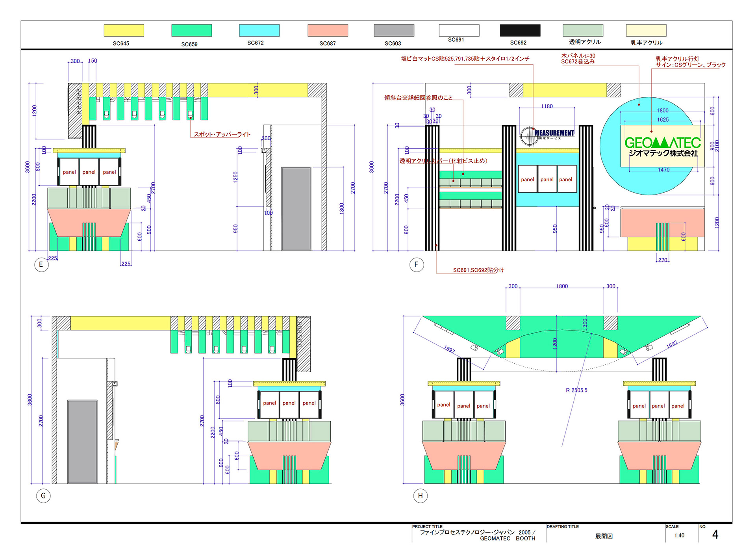This screenshot has width=756, height=548.
Task: Select the circled H view marker
Action: [420, 496]
